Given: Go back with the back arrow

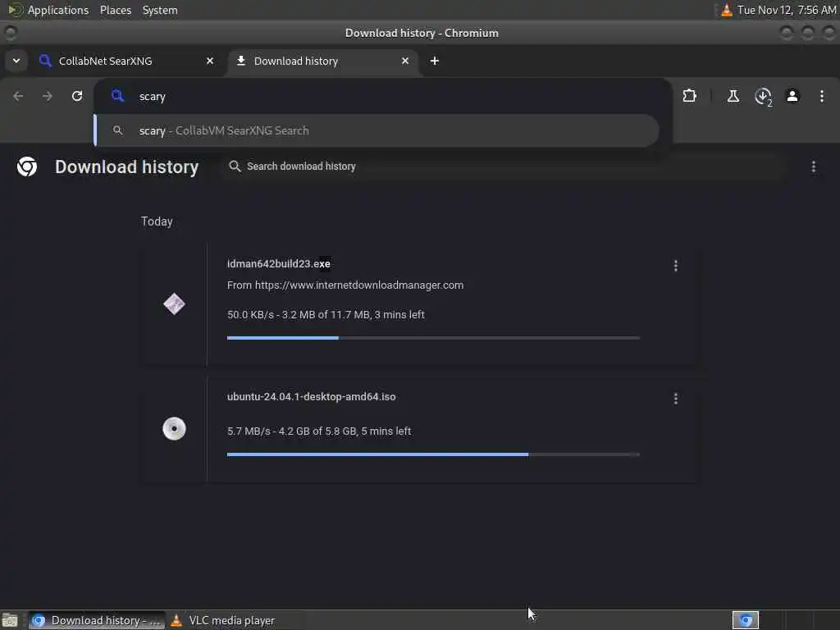Looking at the screenshot, I should 18,97.
